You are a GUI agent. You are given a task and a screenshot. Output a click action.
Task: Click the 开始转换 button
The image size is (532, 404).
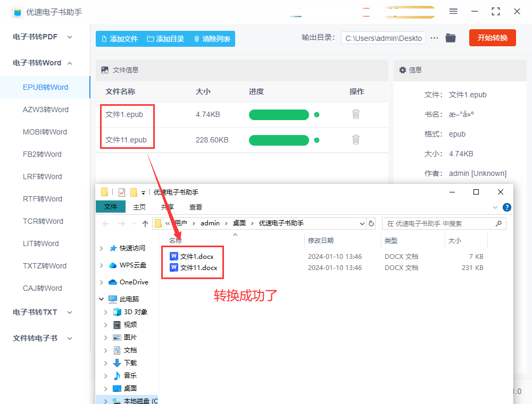(x=492, y=38)
